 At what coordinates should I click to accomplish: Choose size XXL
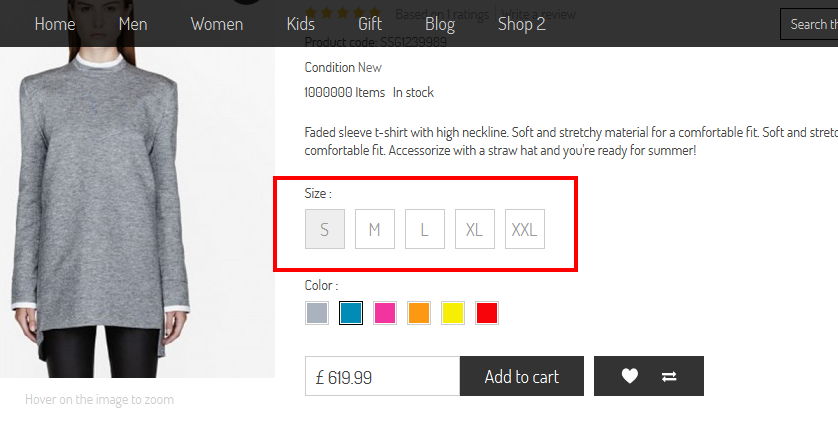[x=525, y=229]
